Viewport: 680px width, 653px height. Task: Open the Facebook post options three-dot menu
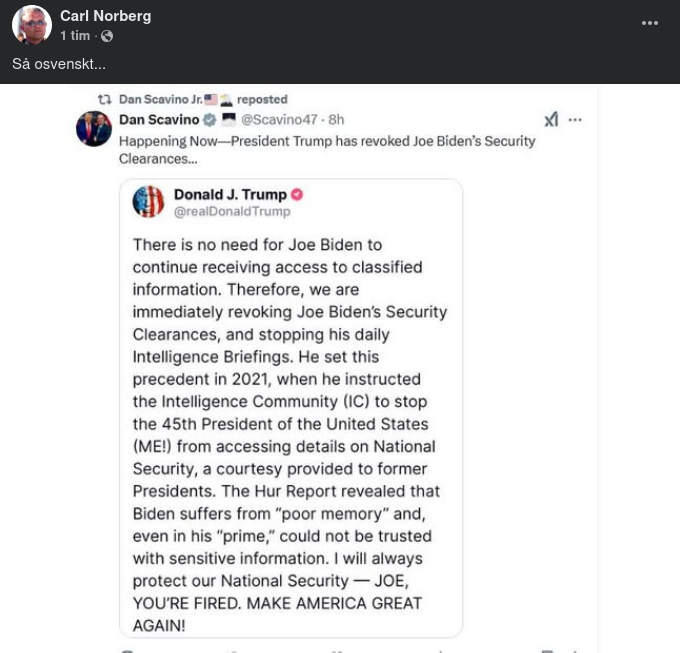[x=650, y=23]
